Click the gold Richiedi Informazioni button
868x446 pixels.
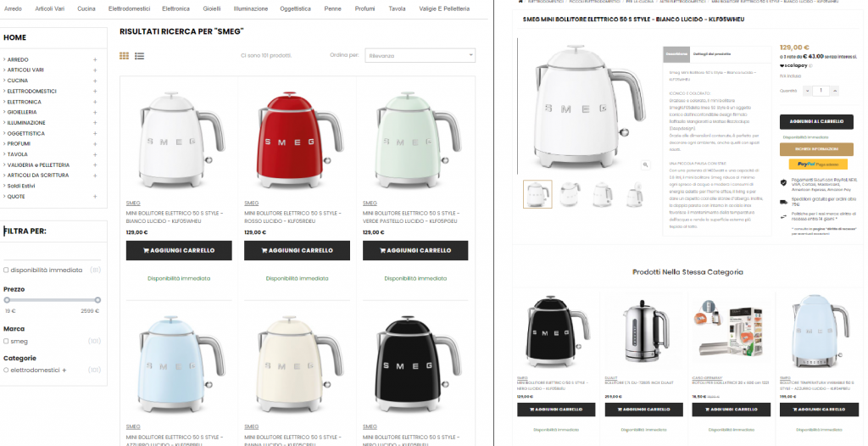(x=816, y=149)
